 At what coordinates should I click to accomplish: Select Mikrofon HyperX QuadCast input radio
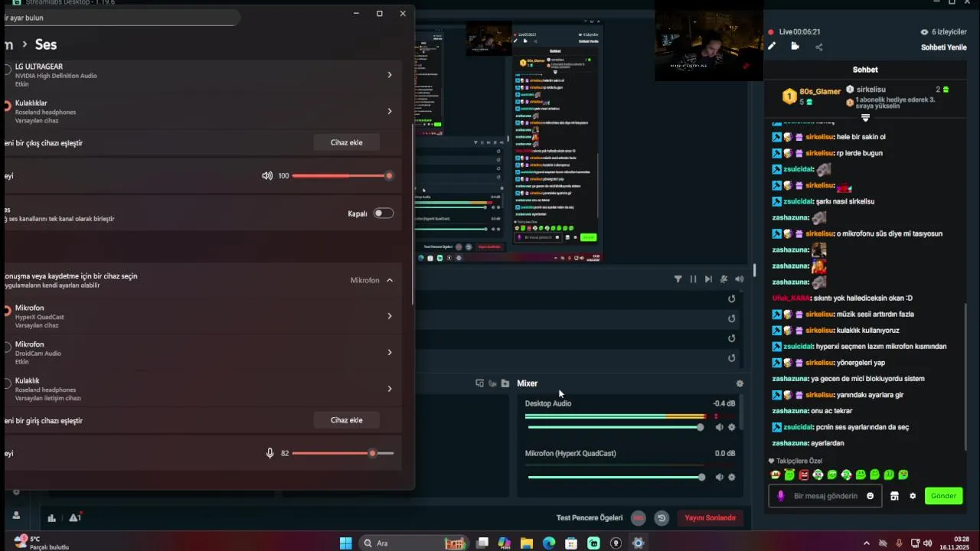click(6, 311)
